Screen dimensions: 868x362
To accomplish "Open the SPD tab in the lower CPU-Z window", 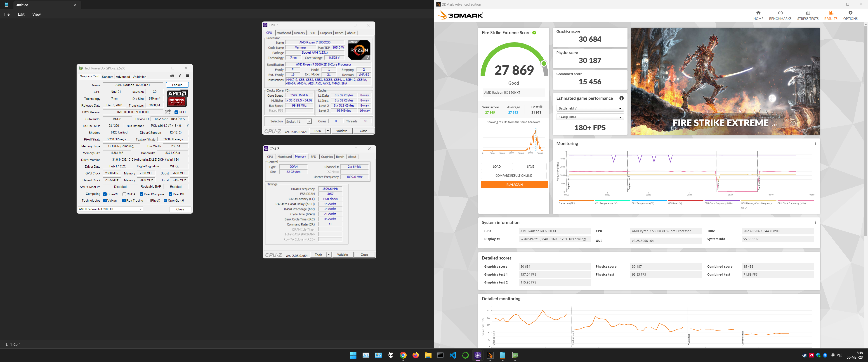I will coord(313,157).
